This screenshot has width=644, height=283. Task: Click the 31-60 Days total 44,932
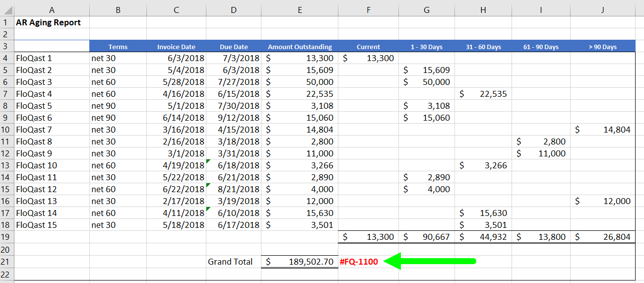(483, 237)
